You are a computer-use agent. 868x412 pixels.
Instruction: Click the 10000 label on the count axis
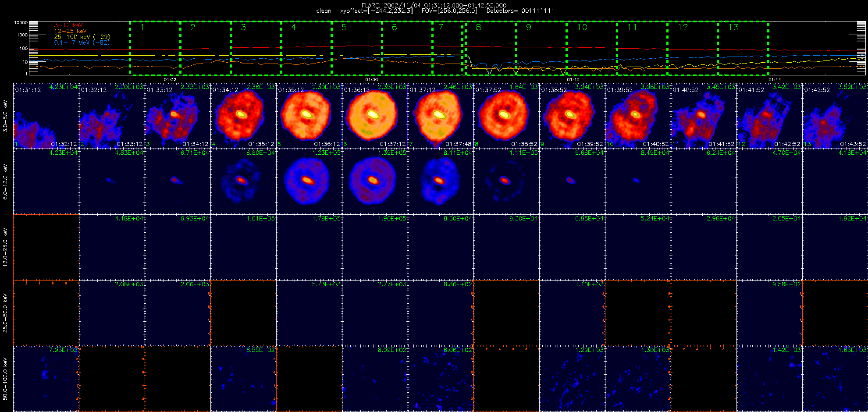21,22
